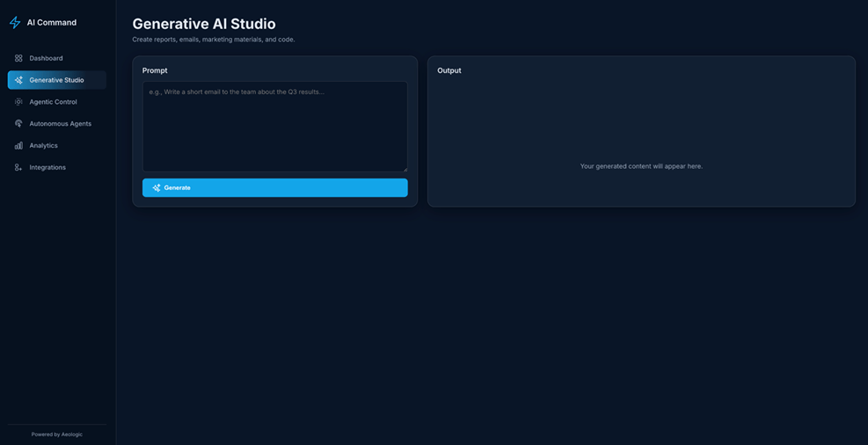Screen dimensions: 868x445
Task: Open the Integrations page
Action: (x=57, y=167)
